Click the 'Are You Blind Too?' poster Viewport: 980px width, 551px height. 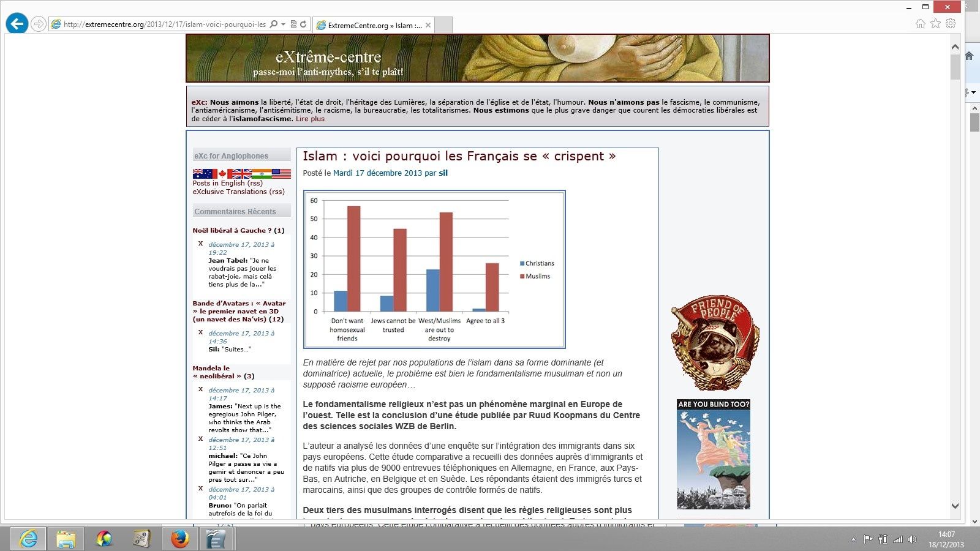714,454
